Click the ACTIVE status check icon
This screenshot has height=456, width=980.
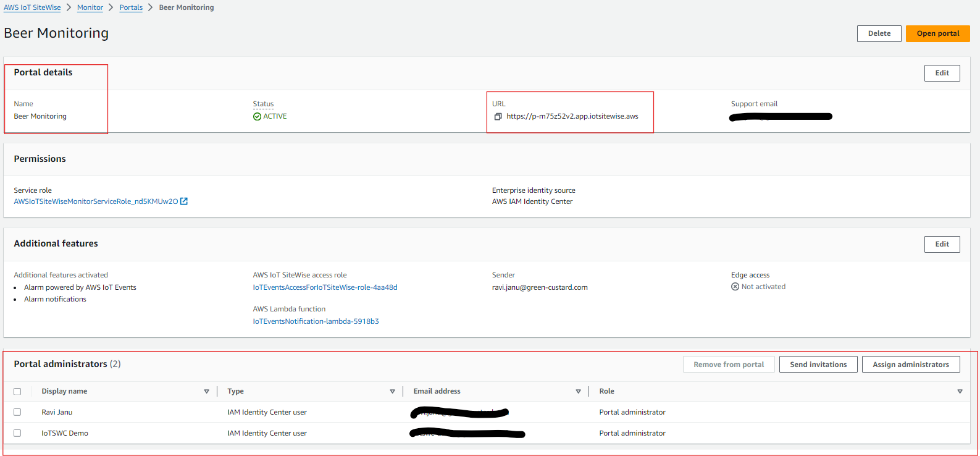257,117
